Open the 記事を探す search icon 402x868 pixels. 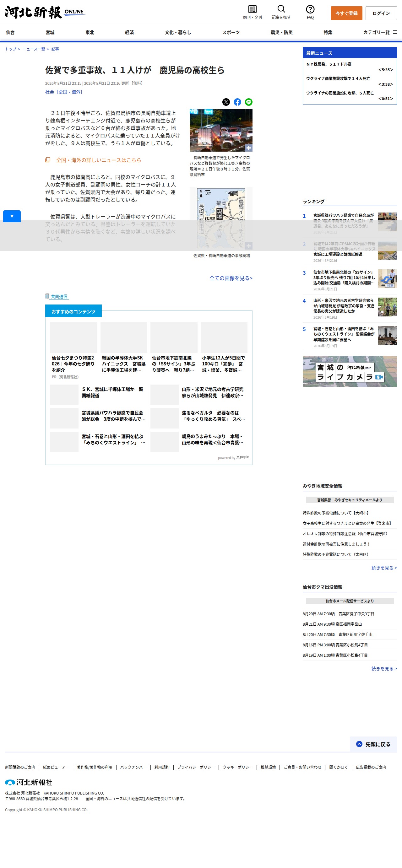(281, 9)
